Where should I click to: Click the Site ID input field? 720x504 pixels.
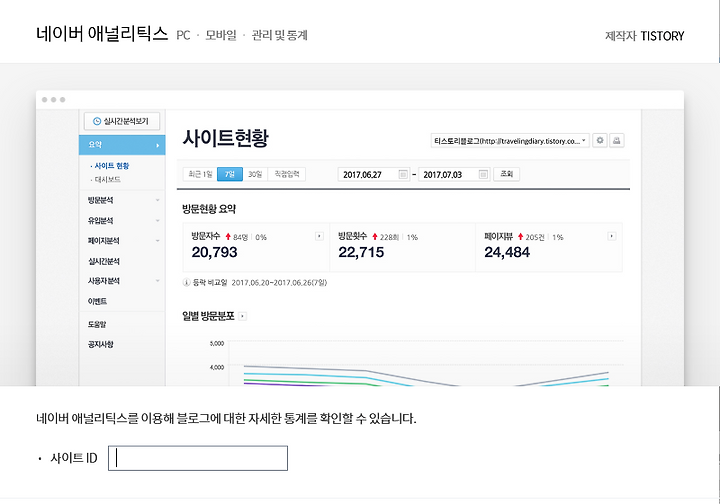click(x=198, y=458)
